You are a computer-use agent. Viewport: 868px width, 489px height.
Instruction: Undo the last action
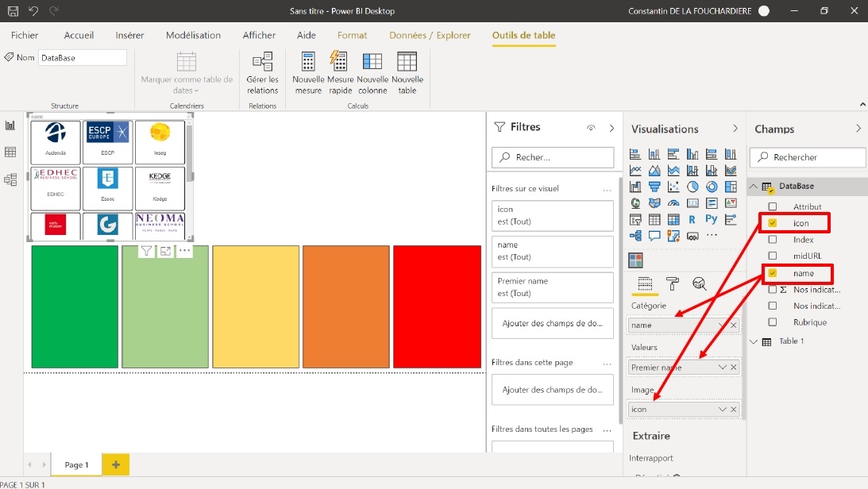[x=33, y=10]
